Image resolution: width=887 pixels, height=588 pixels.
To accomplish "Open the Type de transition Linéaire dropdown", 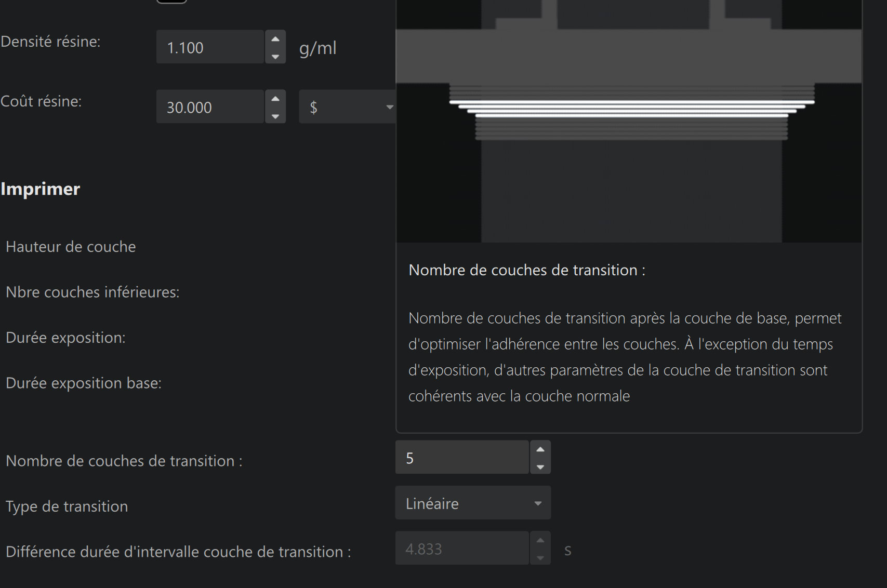I will tap(472, 503).
